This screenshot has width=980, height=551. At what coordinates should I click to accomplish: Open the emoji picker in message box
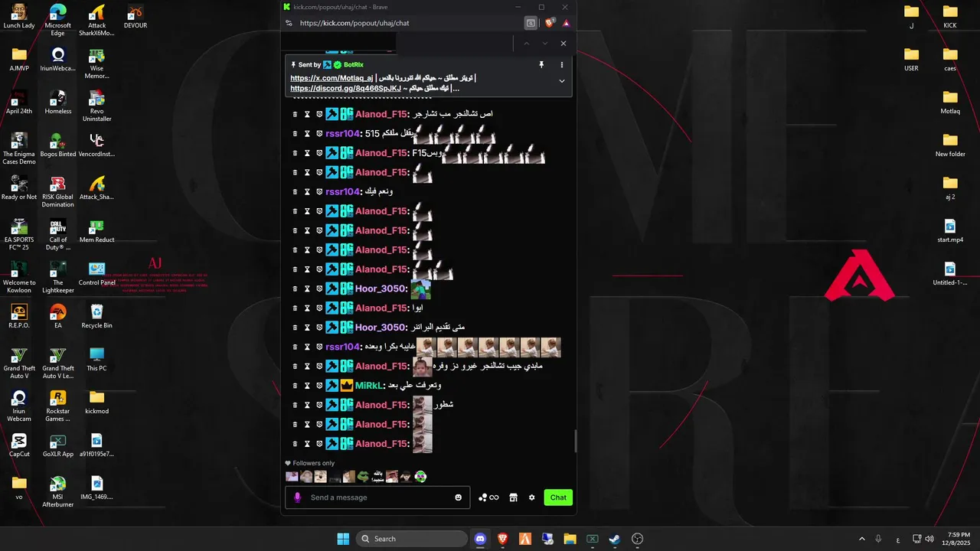(x=459, y=497)
